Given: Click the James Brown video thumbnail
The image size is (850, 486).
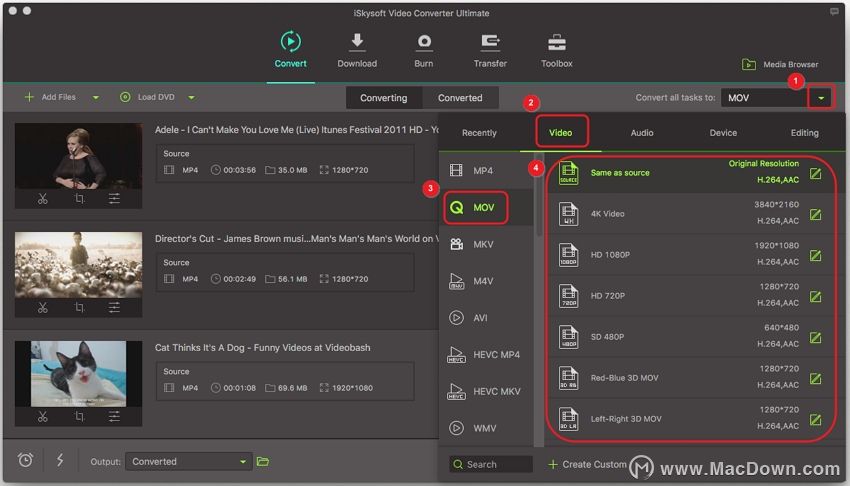Looking at the screenshot, I should pyautogui.click(x=79, y=265).
